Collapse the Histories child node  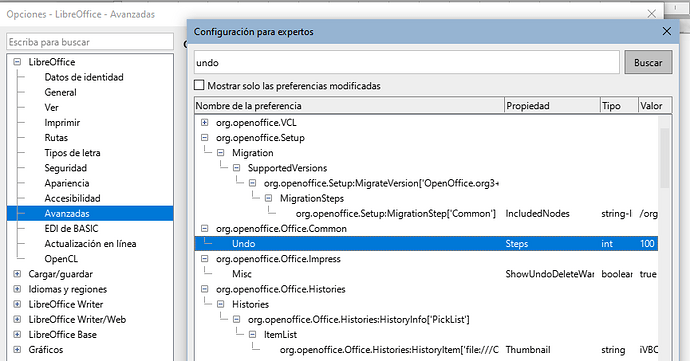point(220,304)
